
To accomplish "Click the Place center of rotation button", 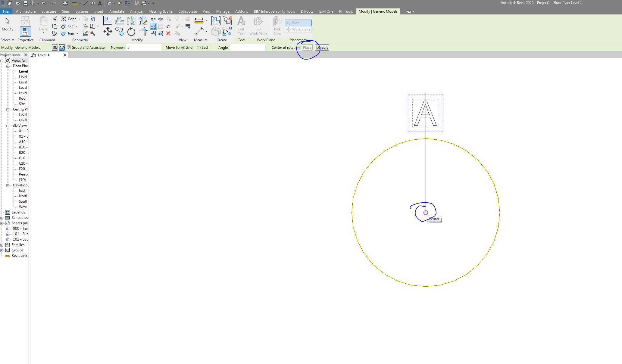I will click(307, 47).
